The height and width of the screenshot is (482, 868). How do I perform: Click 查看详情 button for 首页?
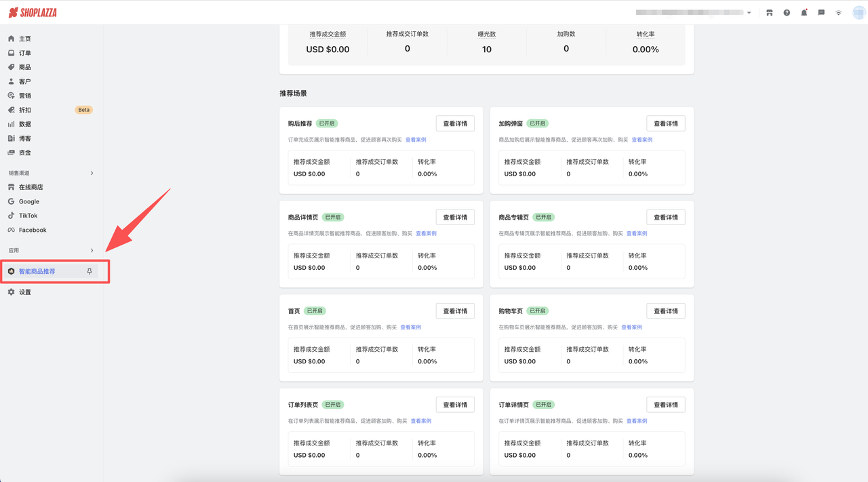(454, 310)
